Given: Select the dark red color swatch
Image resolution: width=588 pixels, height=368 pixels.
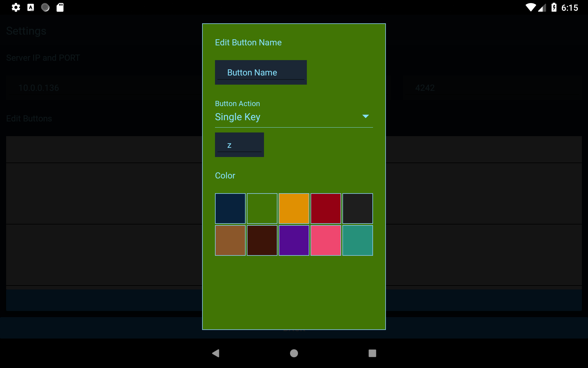Looking at the screenshot, I should 326,208.
